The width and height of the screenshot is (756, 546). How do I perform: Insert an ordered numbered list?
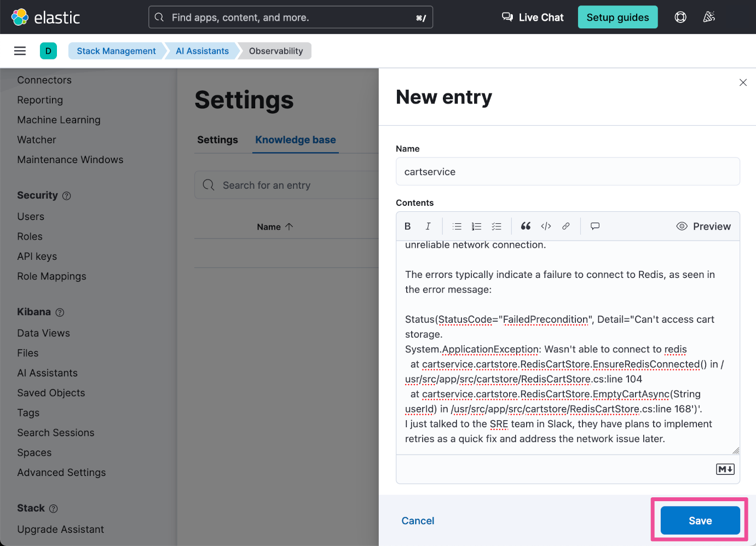pyautogui.click(x=477, y=226)
